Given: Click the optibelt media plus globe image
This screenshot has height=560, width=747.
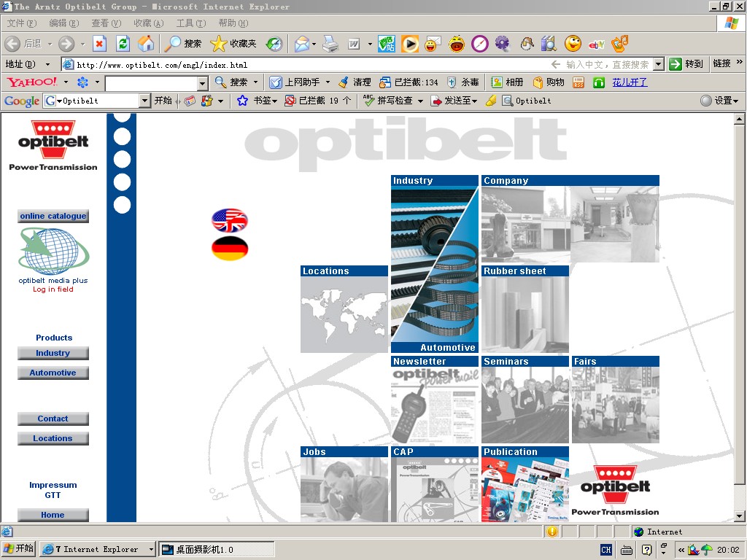Looking at the screenshot, I should pos(53,251).
